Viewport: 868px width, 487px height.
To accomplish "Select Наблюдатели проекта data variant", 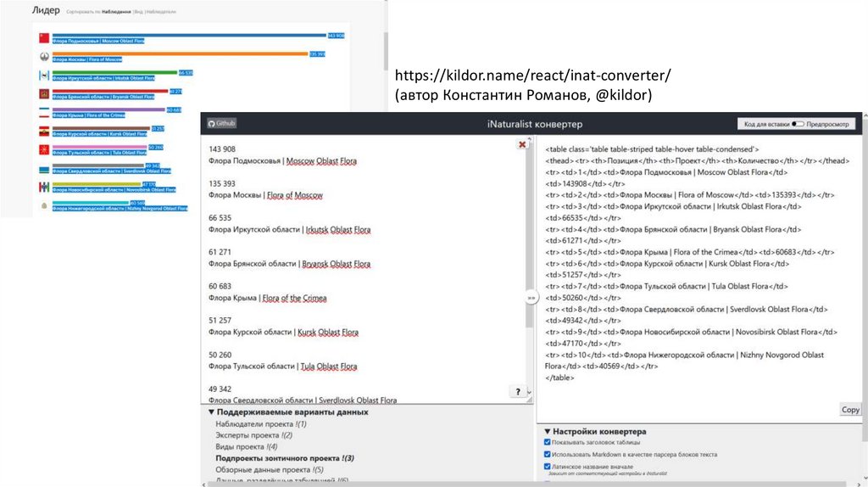I will (x=261, y=424).
